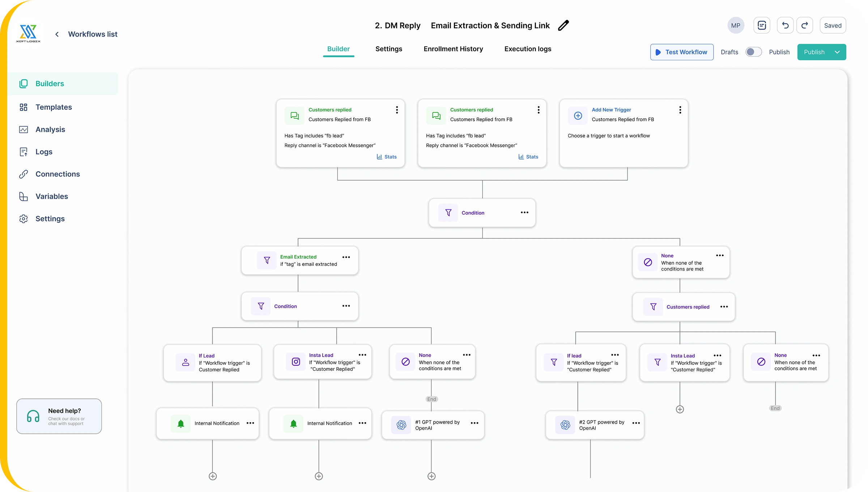Switch to the Builder tab
Screen dimensions: 868x492
[339, 49]
